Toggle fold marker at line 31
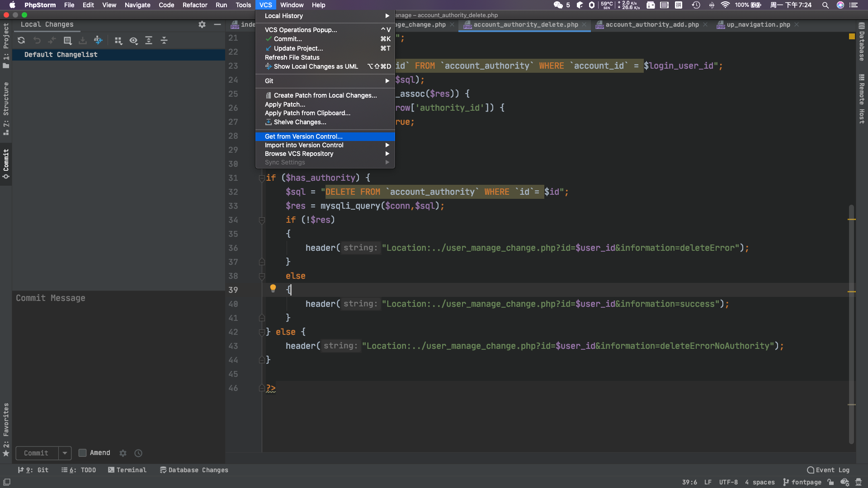The image size is (868, 488). coord(262,178)
